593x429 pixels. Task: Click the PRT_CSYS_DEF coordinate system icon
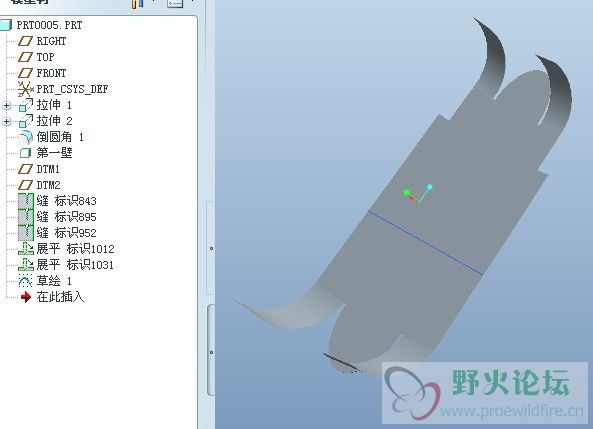click(26, 89)
